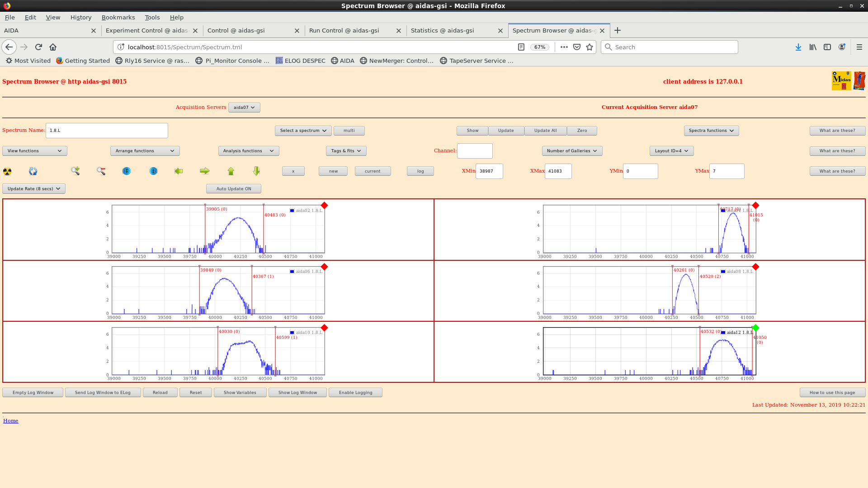Switch to the Run Control @ aidas-gsi tab

tap(344, 31)
